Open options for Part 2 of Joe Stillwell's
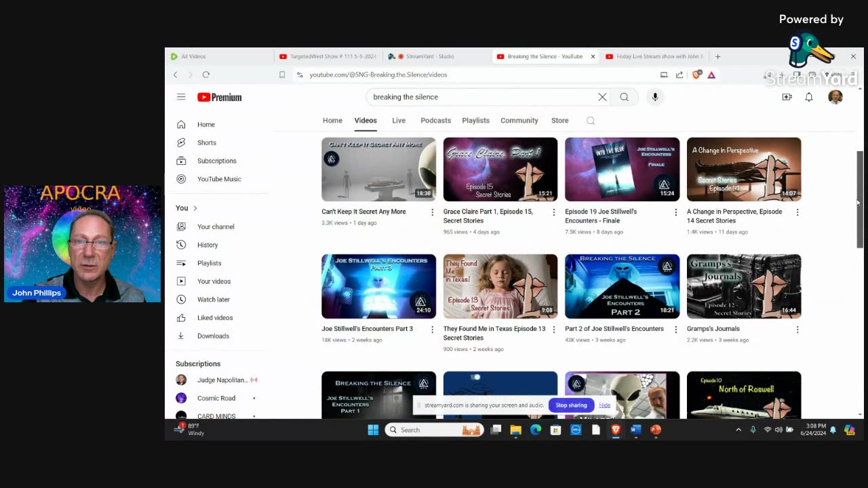Viewport: 868px width, 488px height. 675,329
